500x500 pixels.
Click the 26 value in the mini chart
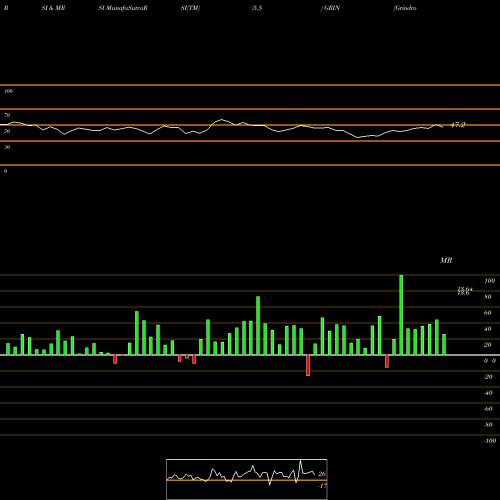point(322,474)
